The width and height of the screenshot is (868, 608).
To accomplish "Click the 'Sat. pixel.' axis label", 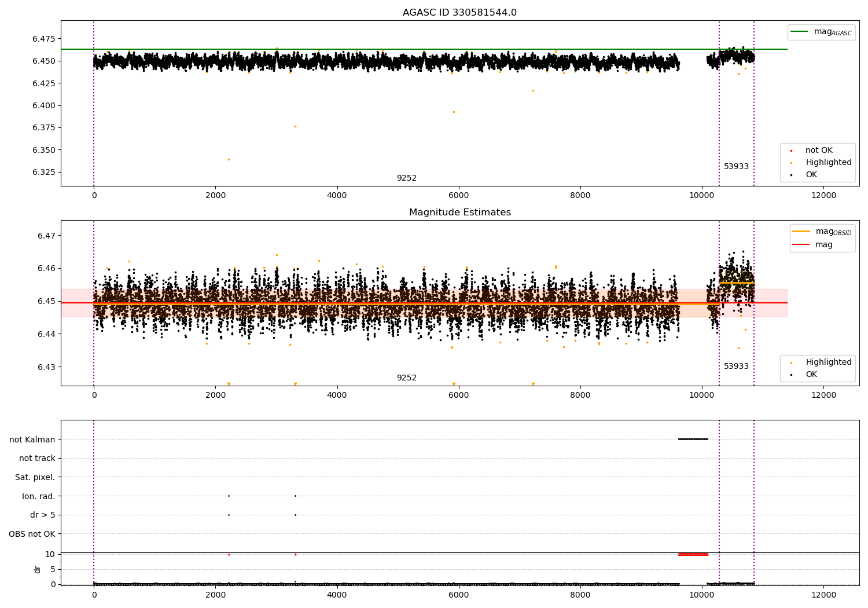I will click(x=35, y=478).
